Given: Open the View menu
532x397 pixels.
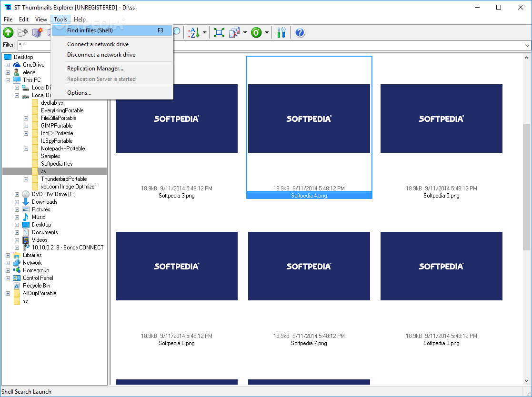Looking at the screenshot, I should tap(41, 20).
